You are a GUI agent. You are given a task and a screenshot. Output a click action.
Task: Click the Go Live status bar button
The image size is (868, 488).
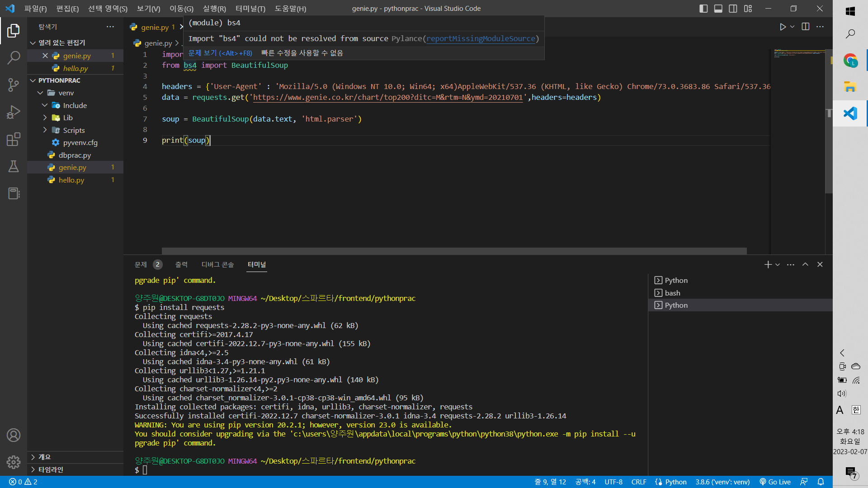pyautogui.click(x=775, y=482)
